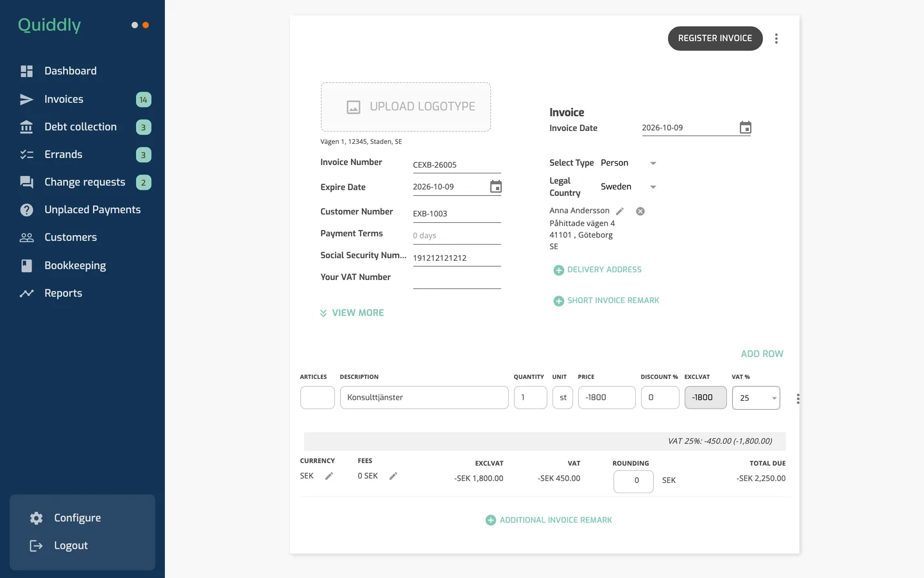Click the Articles input box
The width and height of the screenshot is (924, 578).
tap(318, 398)
